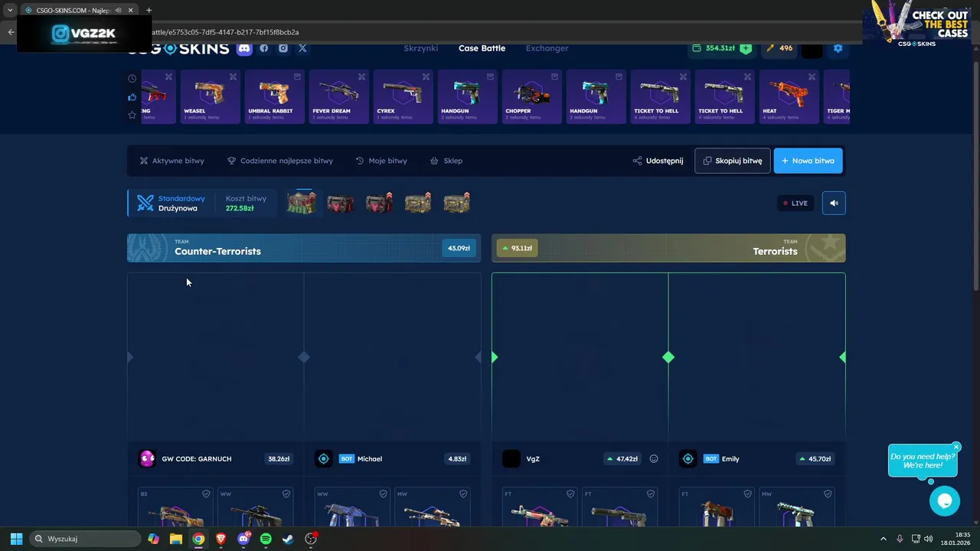The width and height of the screenshot is (980, 551).
Task: Click the Windows taskbar search box
Action: (x=85, y=539)
